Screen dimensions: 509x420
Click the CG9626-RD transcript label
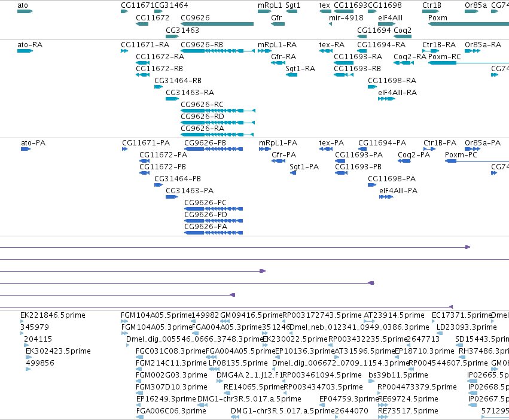coord(202,116)
